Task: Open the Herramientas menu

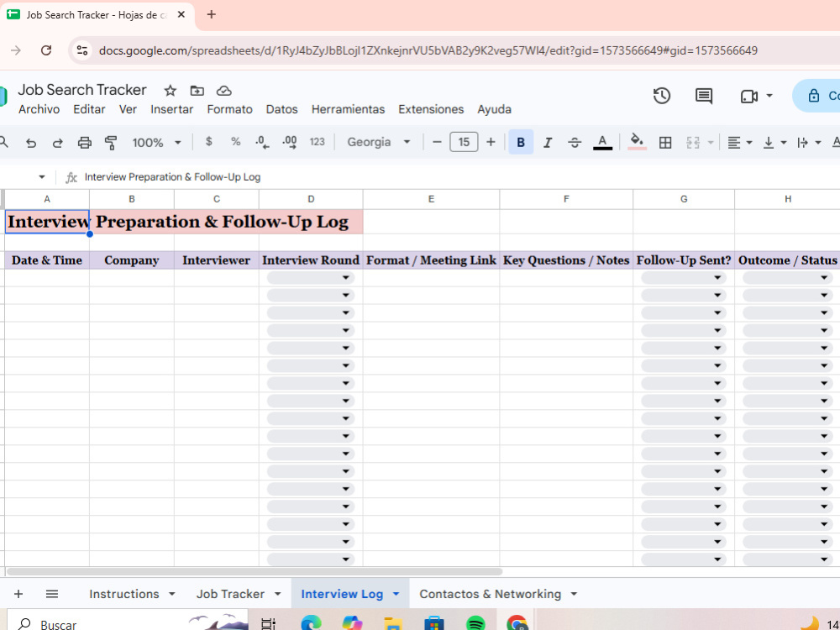Action: [349, 109]
